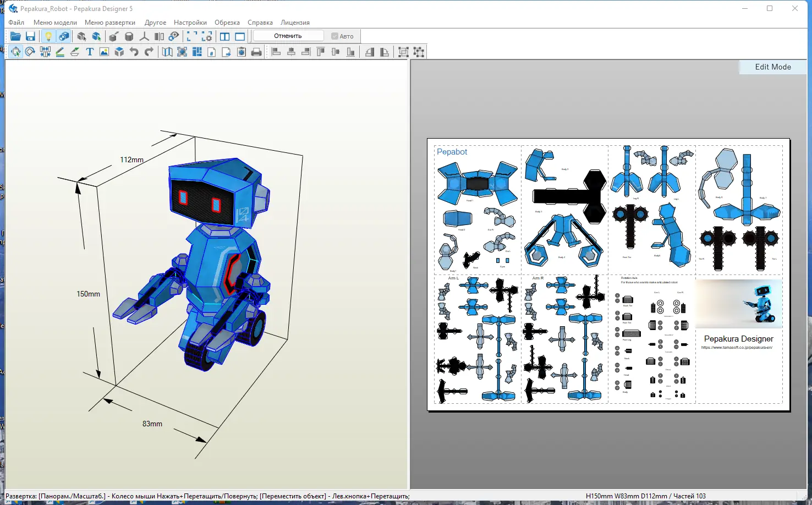Image resolution: width=812 pixels, height=505 pixels.
Task: Click the Redo arrow icon
Action: point(149,52)
